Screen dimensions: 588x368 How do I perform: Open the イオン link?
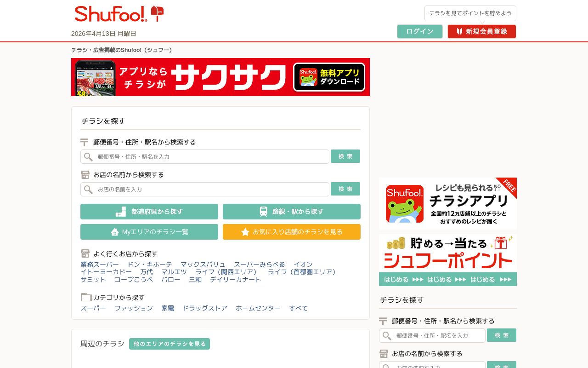point(303,264)
